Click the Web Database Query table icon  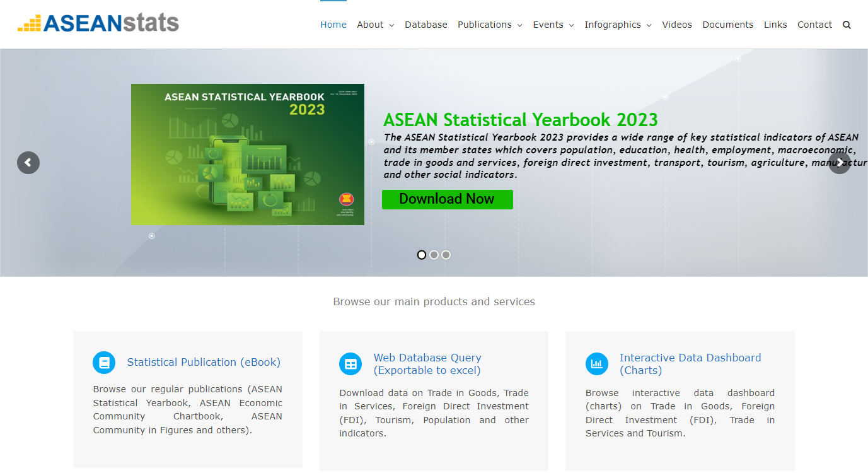coord(350,364)
